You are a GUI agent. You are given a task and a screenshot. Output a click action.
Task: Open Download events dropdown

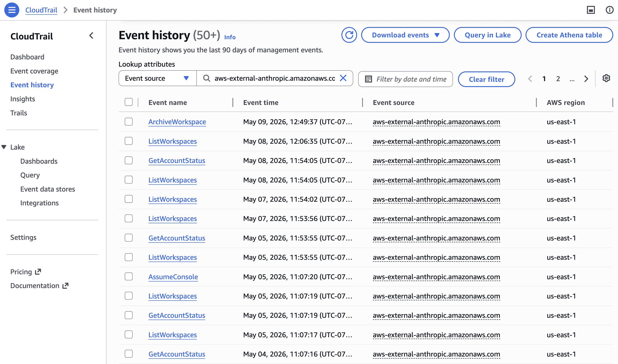click(405, 35)
